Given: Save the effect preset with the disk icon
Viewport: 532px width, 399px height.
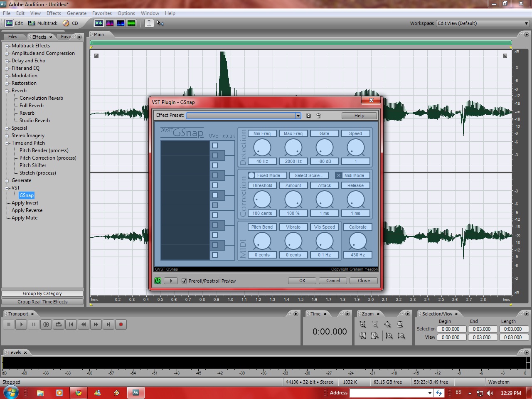Looking at the screenshot, I should [x=308, y=116].
